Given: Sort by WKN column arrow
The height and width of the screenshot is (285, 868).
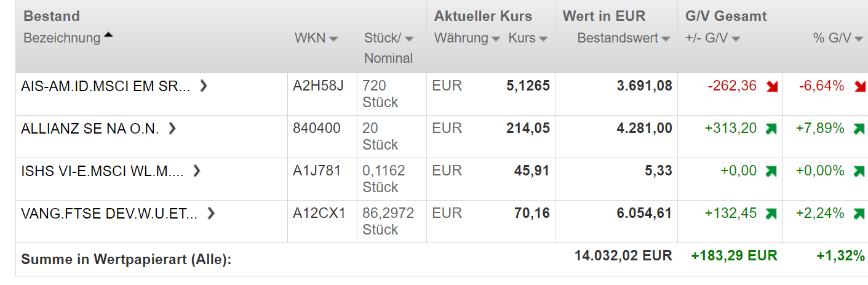Looking at the screenshot, I should click(333, 39).
